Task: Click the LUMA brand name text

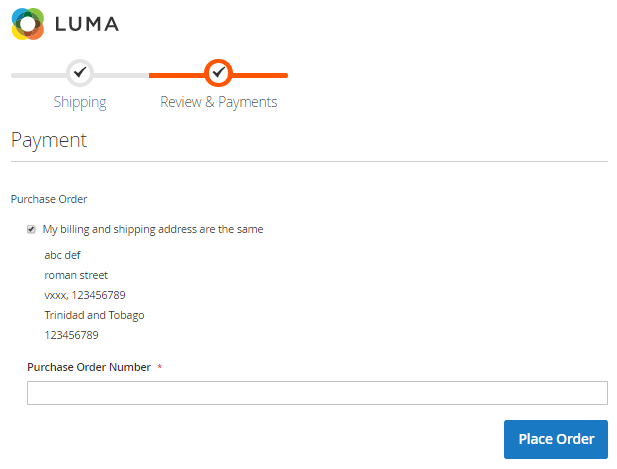Action: (x=87, y=24)
